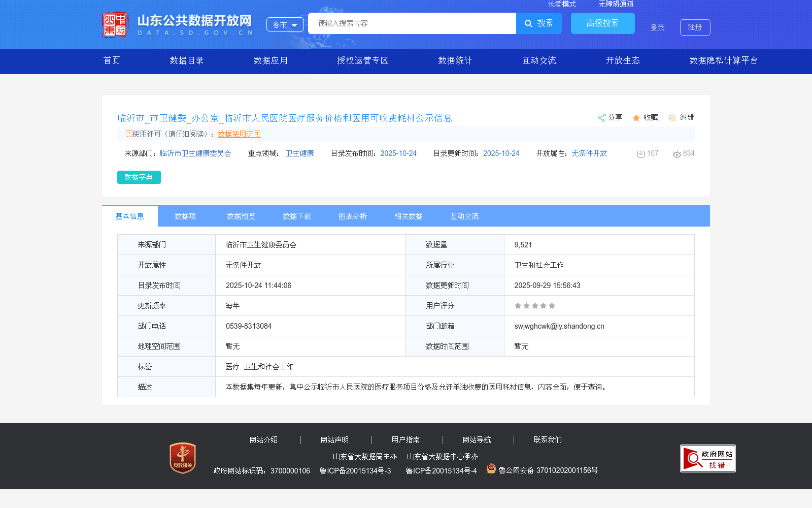Open the 数据使用许可 license link
Screen dimensions: 812x508
click(239, 134)
